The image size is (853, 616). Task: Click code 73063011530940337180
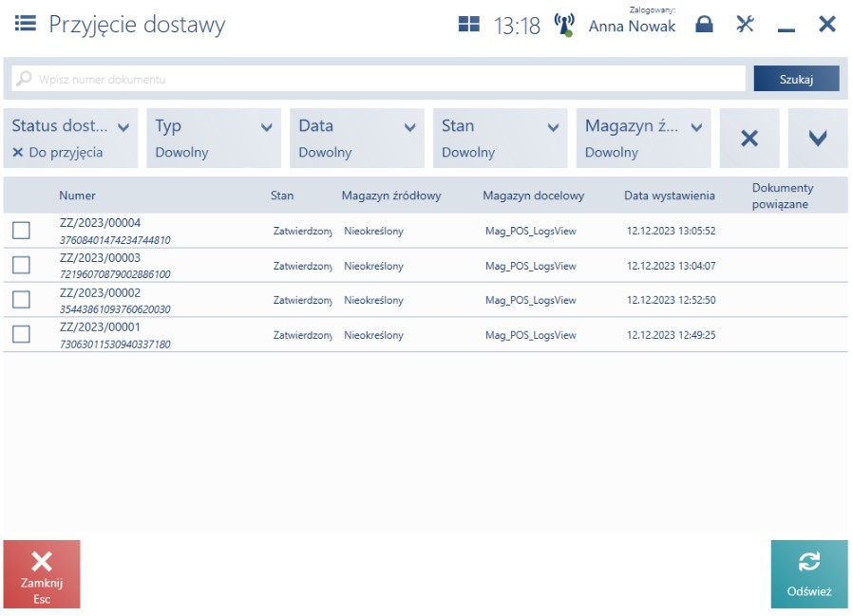click(115, 344)
